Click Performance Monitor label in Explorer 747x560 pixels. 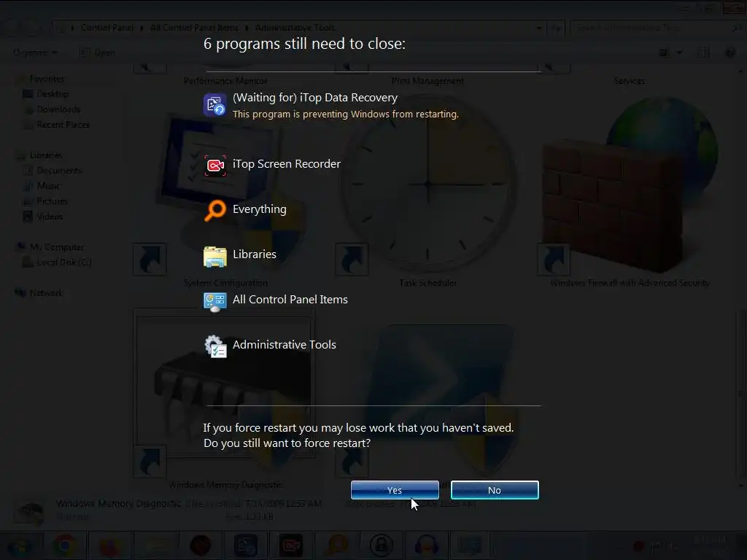coord(225,81)
